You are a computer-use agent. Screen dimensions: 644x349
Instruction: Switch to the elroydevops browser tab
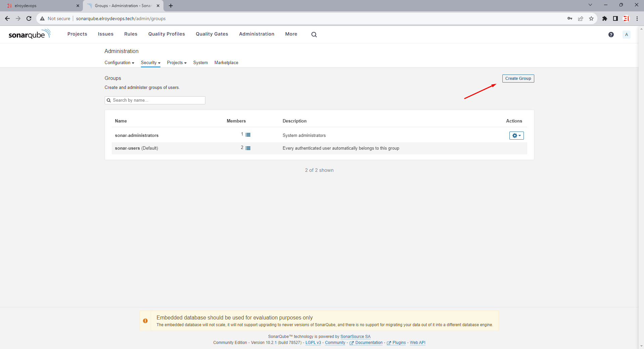pos(42,6)
